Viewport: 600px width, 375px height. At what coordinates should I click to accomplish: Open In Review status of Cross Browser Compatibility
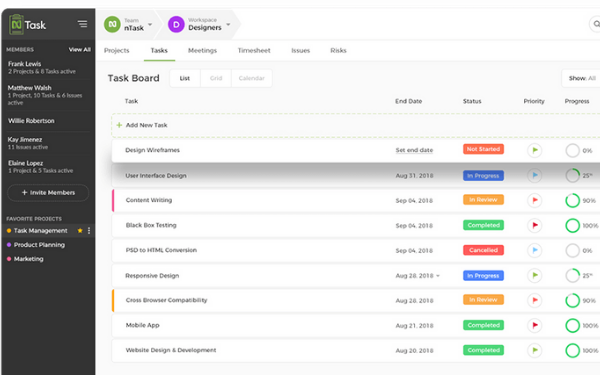[x=483, y=300]
